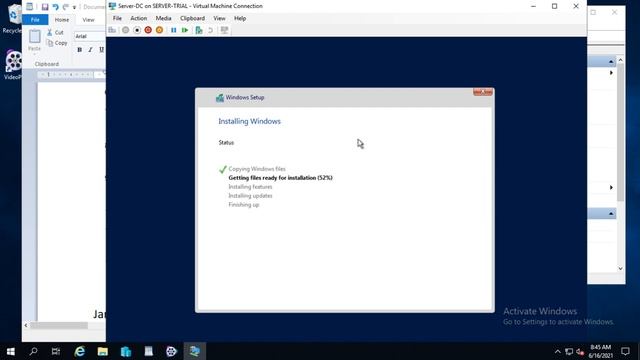The height and width of the screenshot is (360, 640).
Task: Click Actions pane scroll down arrow
Action: (x=620, y=269)
